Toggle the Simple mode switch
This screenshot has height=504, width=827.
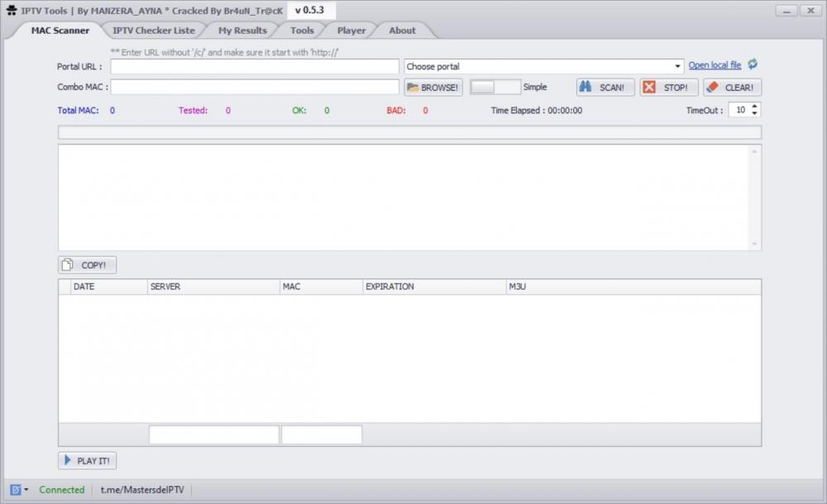click(x=495, y=88)
